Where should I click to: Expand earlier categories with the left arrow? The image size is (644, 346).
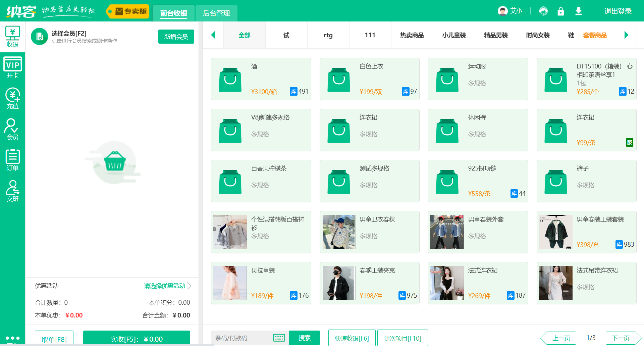click(213, 35)
